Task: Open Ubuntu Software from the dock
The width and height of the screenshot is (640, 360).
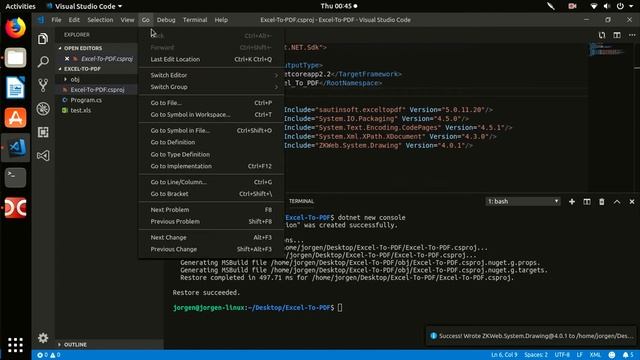Action: point(16,118)
